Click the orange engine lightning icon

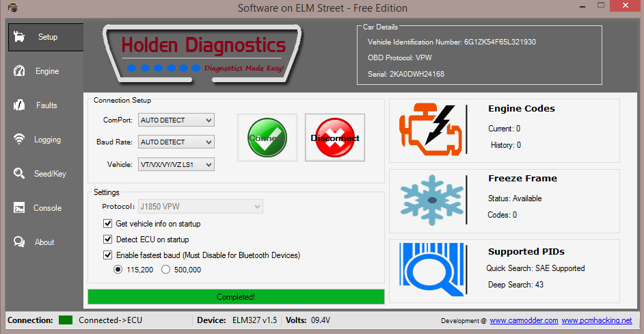coord(430,131)
